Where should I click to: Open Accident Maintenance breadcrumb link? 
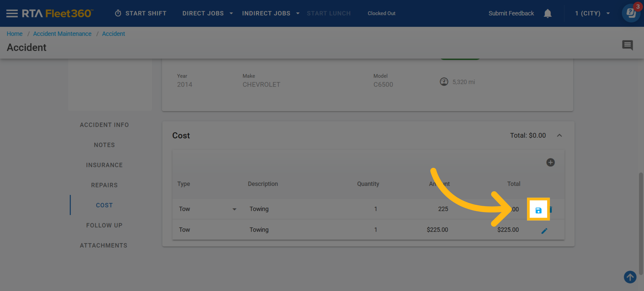pyautogui.click(x=62, y=34)
